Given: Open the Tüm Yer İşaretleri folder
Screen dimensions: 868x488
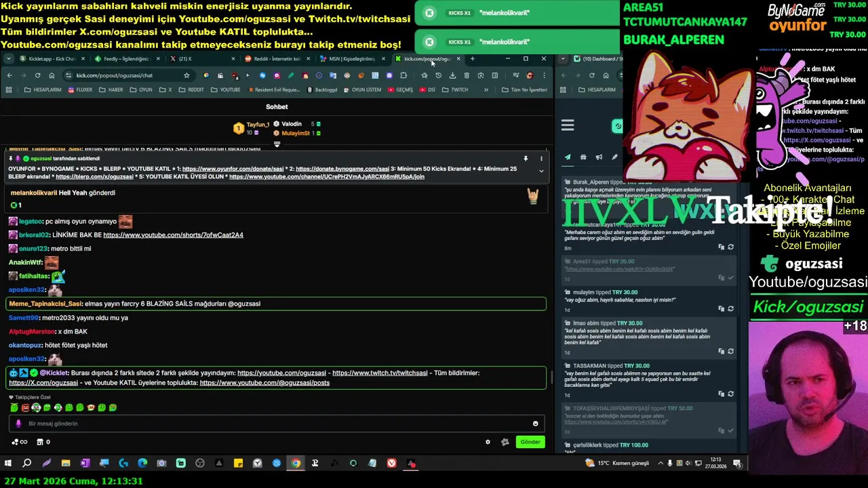Looking at the screenshot, I should [524, 89].
